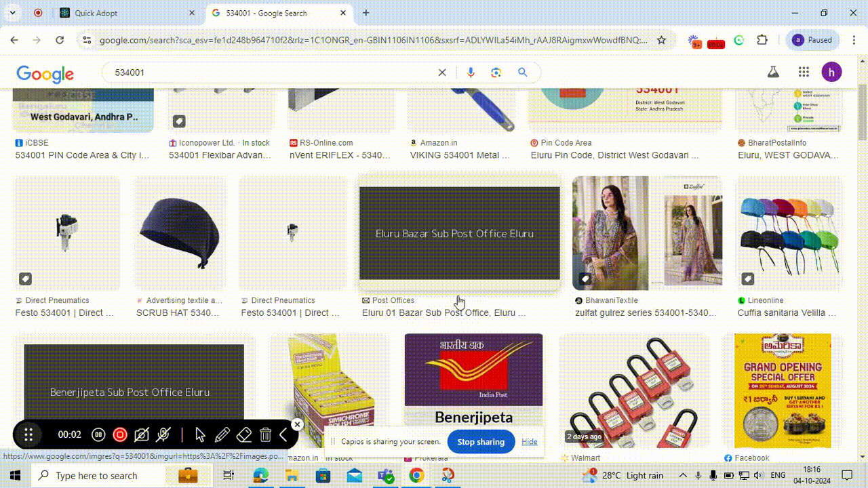Open Microsoft Teams from taskbar

[x=385, y=475]
